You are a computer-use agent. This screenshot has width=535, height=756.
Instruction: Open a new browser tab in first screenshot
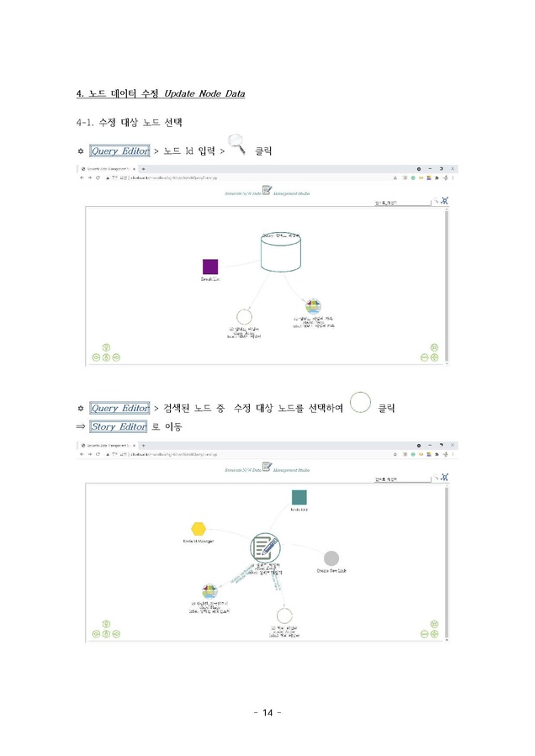pos(143,169)
